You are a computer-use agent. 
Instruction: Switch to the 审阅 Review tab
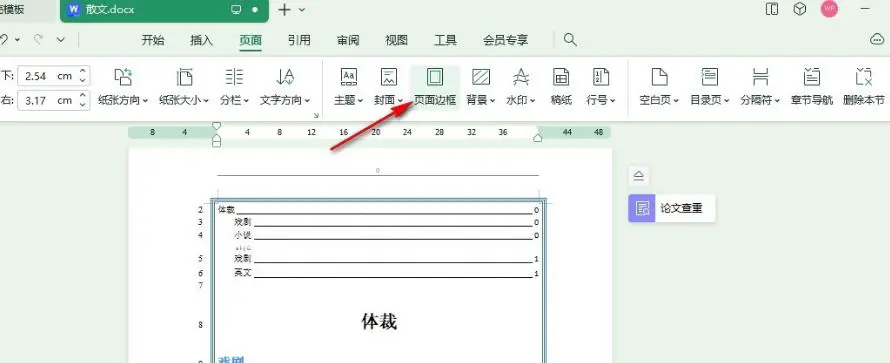(x=348, y=40)
